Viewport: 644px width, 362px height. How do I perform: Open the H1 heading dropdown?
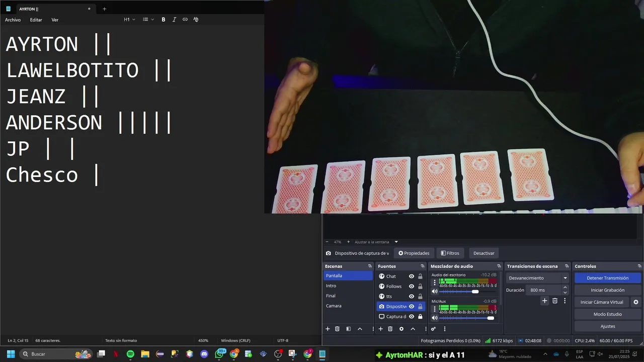129,20
